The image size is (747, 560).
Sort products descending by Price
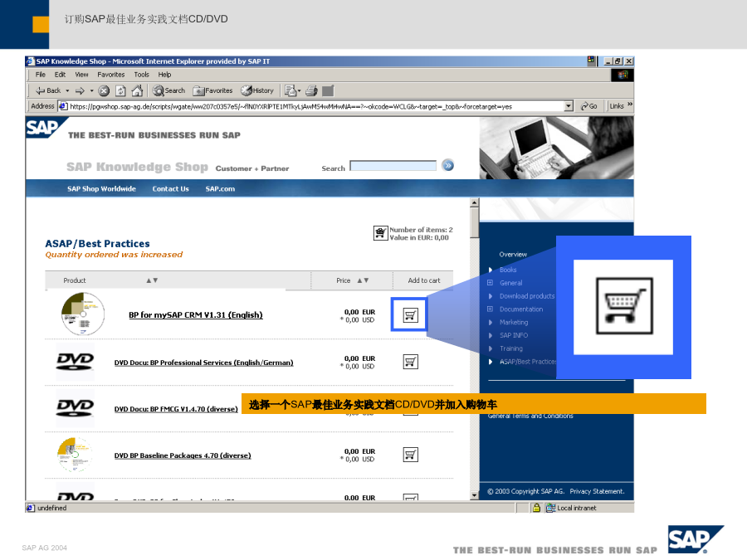366,280
